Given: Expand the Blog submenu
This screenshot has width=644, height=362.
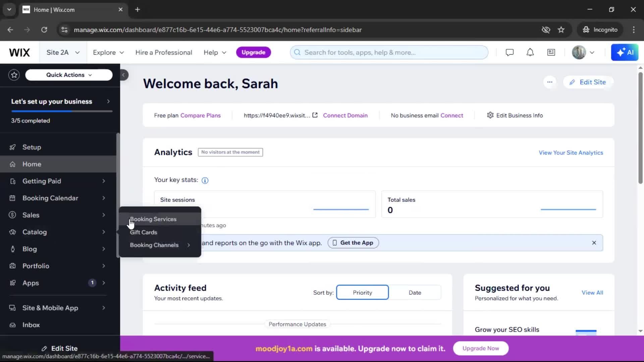Looking at the screenshot, I should click(x=104, y=249).
